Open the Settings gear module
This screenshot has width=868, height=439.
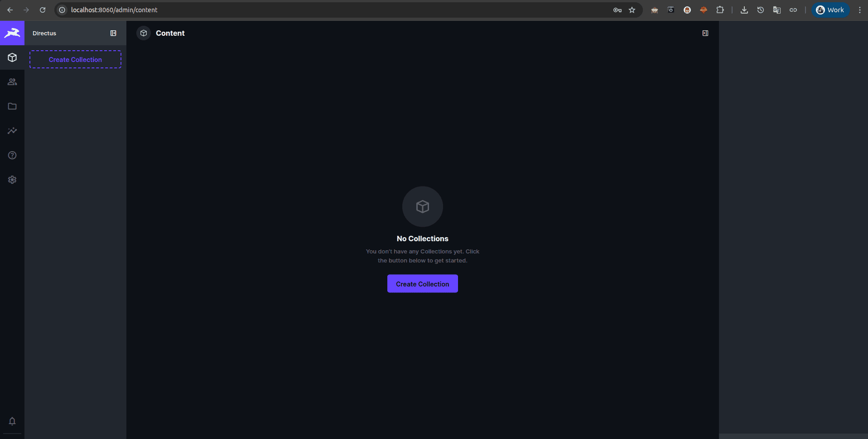[12, 180]
